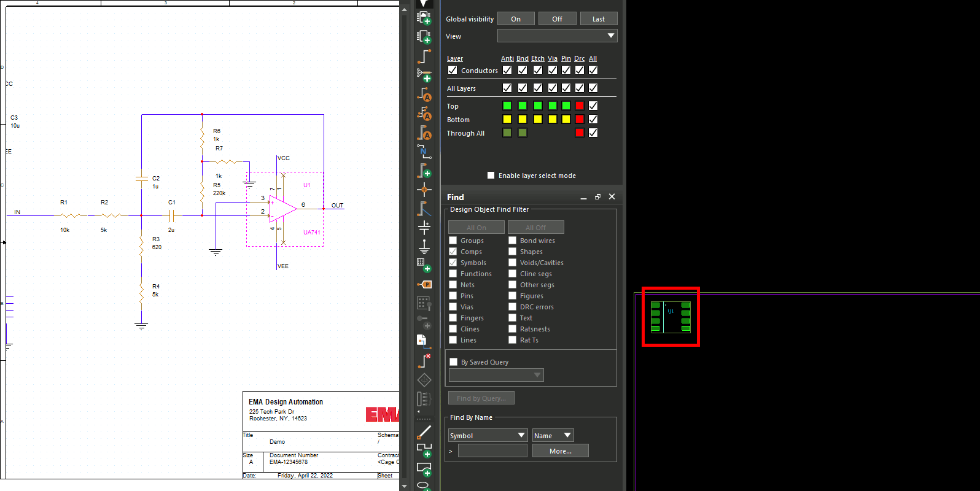Viewport: 980px width, 491px height.
Task: Enable the Nets find filter
Action: [453, 285]
